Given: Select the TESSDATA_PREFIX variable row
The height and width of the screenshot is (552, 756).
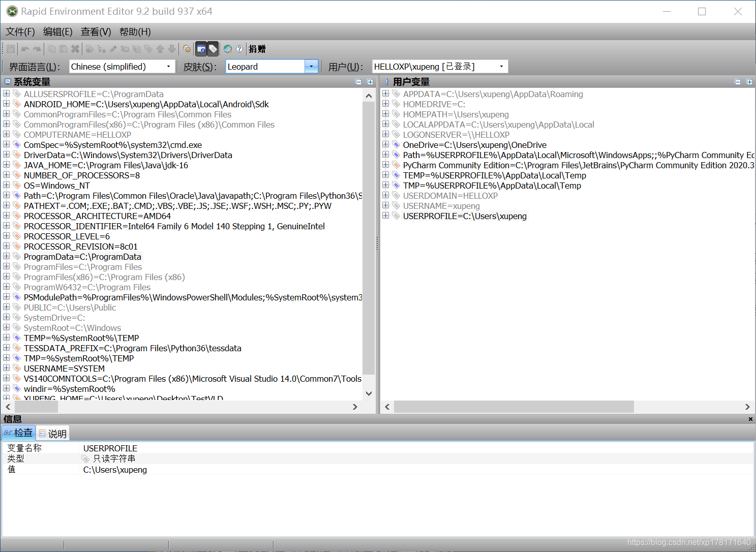Looking at the screenshot, I should [133, 348].
